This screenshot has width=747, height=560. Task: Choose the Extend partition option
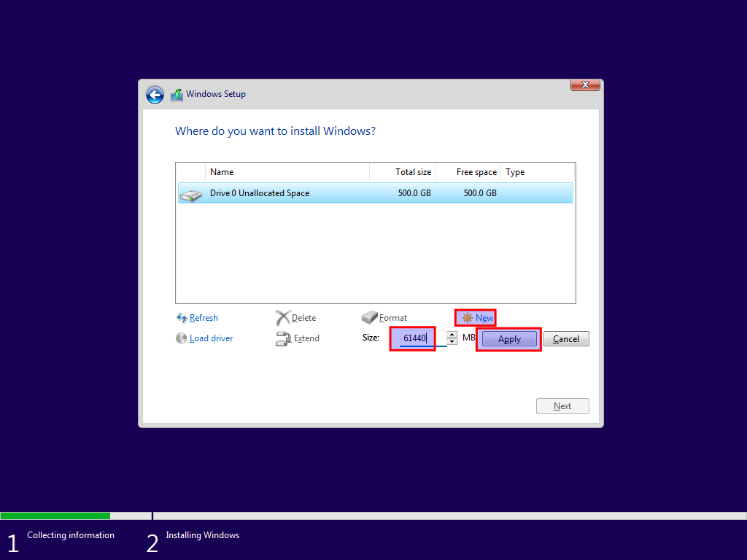click(x=306, y=338)
